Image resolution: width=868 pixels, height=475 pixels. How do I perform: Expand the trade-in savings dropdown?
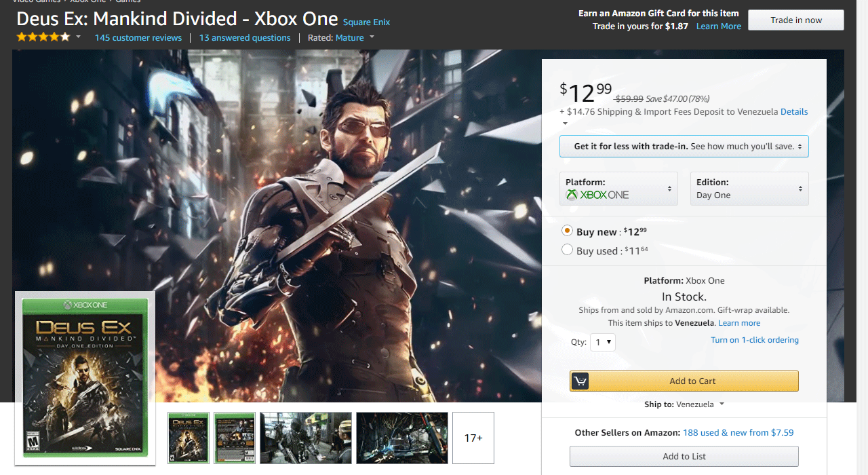pyautogui.click(x=684, y=147)
